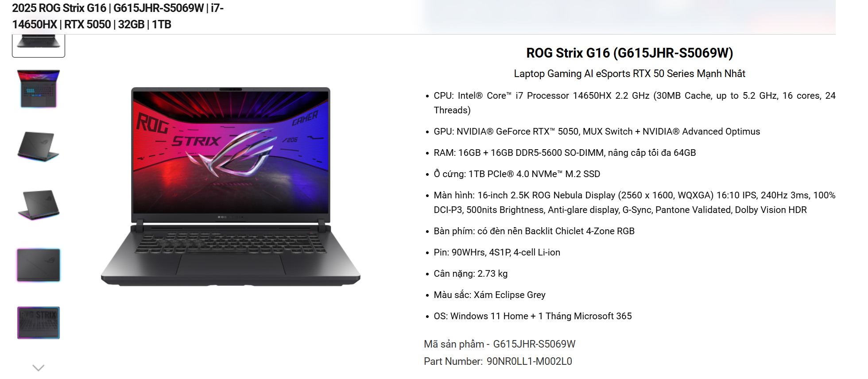Choose the rear-angle laptop thumbnail, third in list
This screenshot has width=868, height=379.
click(x=39, y=147)
